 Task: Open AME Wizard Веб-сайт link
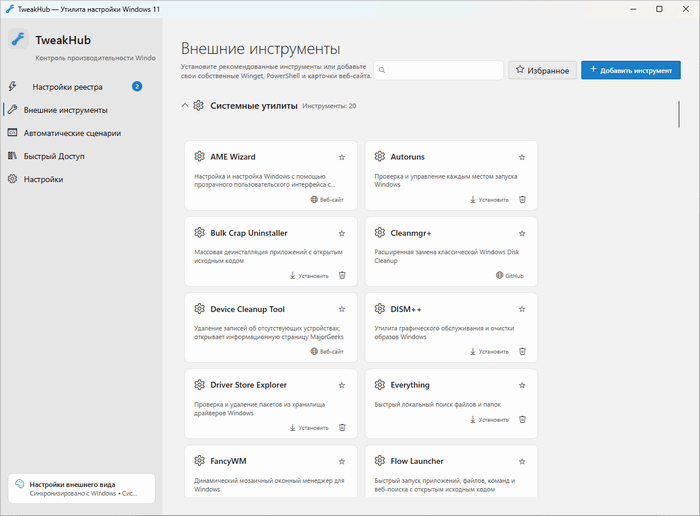pos(327,200)
